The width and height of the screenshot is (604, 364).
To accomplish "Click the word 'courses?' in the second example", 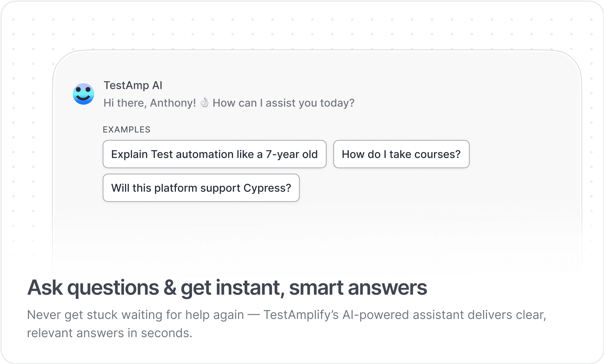I will tap(437, 154).
